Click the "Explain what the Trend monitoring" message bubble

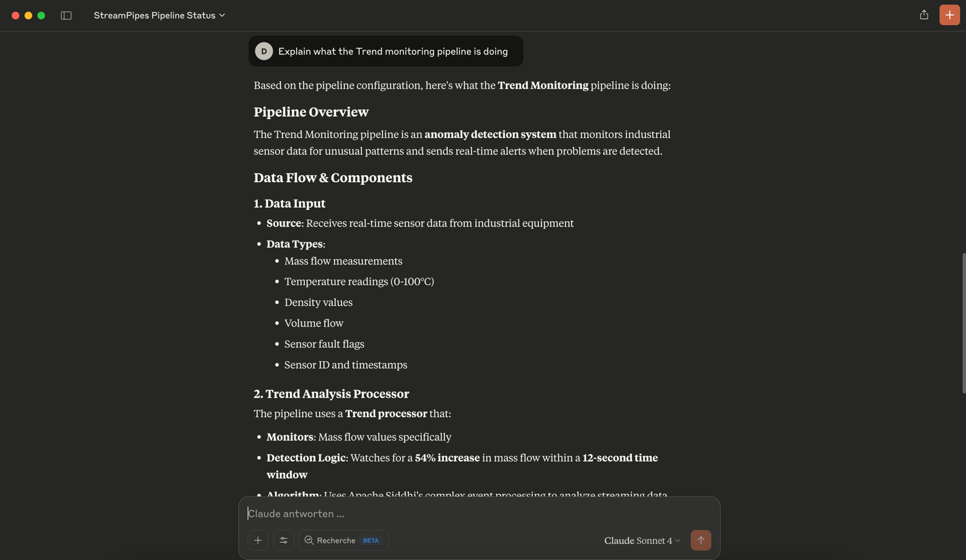(393, 51)
